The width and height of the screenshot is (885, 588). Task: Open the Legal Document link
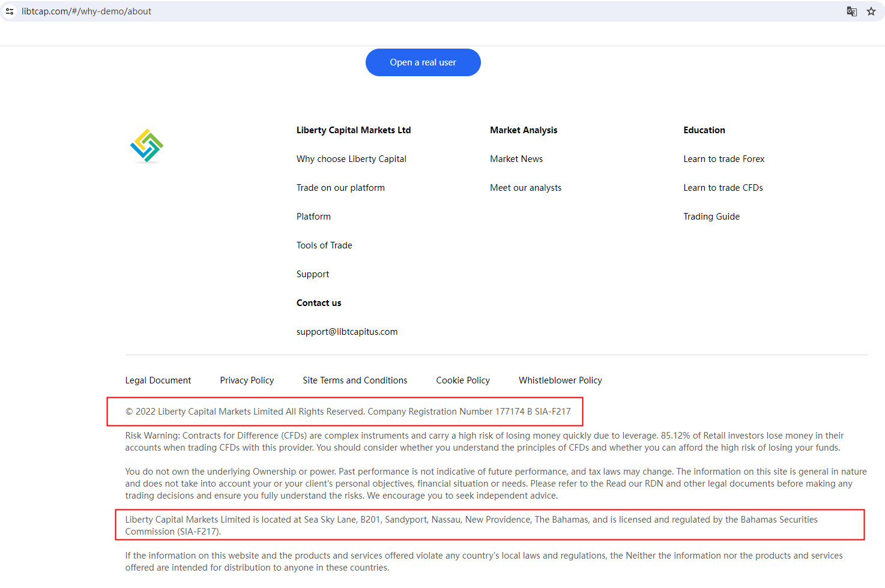pyautogui.click(x=158, y=380)
